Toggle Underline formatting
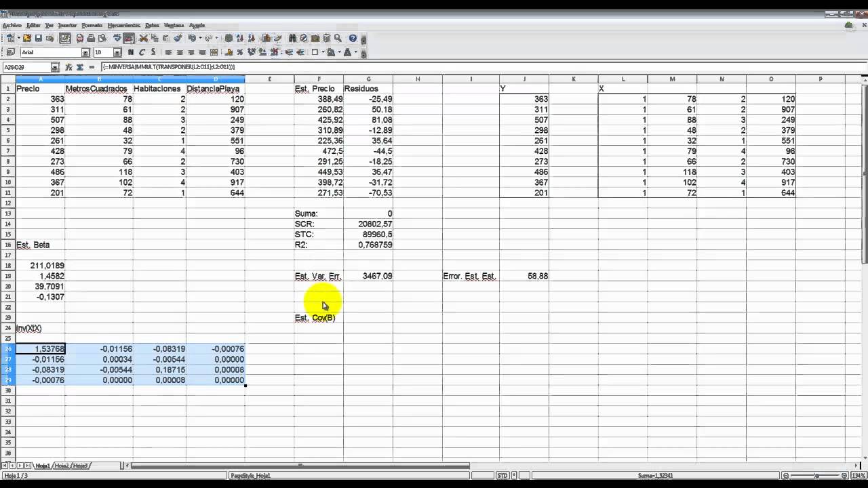The image size is (868, 488). pos(153,52)
